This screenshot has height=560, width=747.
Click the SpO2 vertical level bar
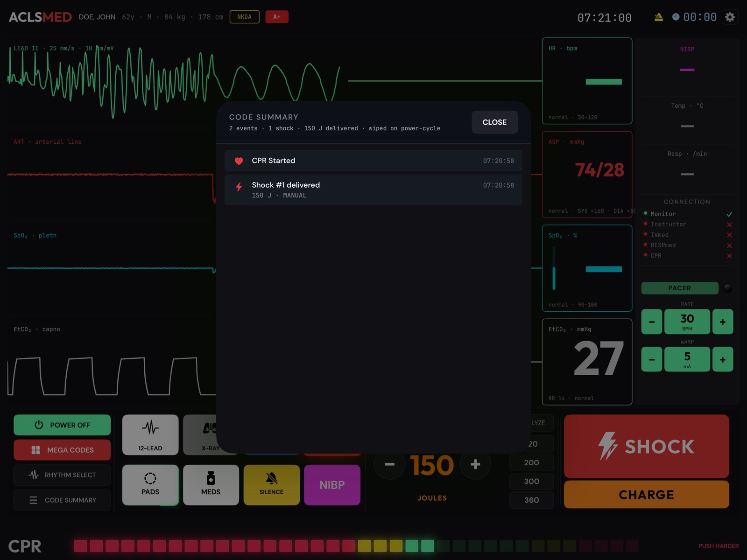tap(554, 268)
